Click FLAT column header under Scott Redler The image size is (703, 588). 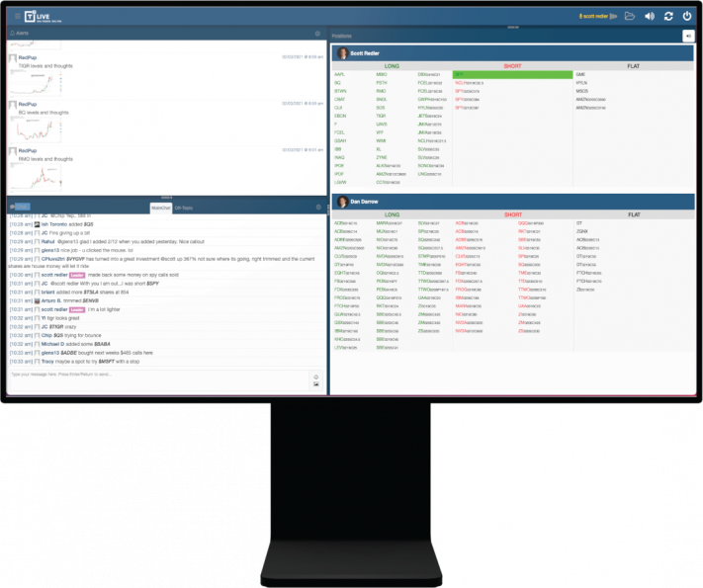[633, 66]
